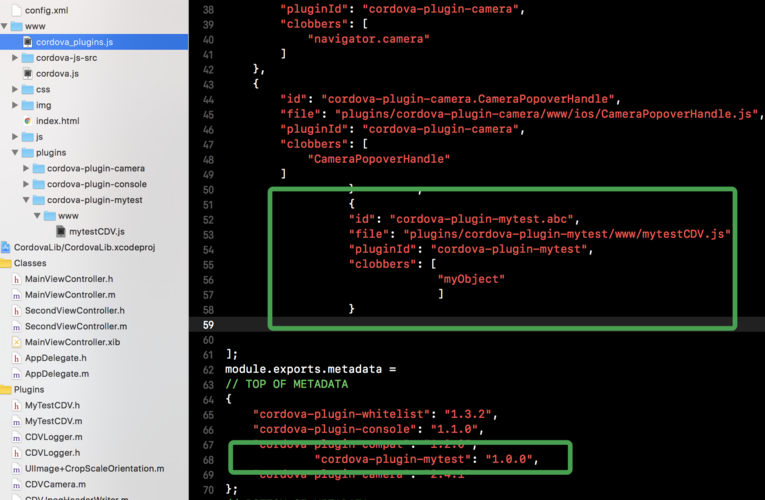Click the yellow Classes group folder icon
Image resolution: width=765 pixels, height=500 pixels.
[x=6, y=263]
